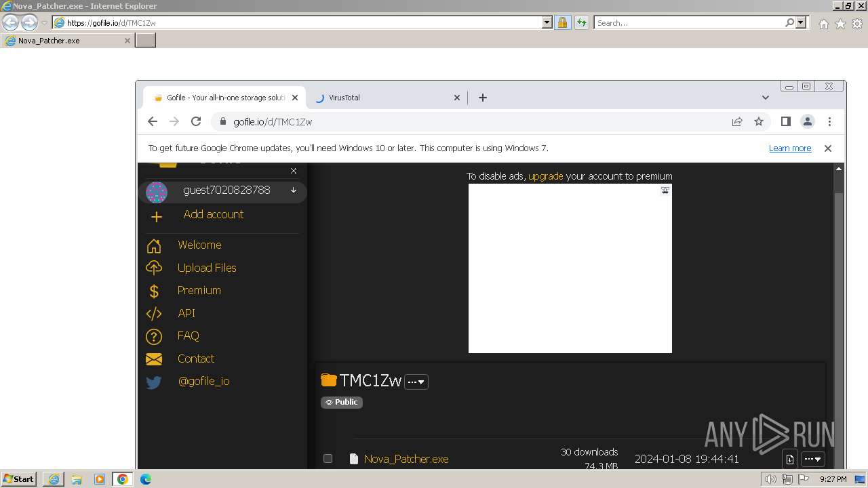Open Nova_Patcher.exe options dropdown
The image size is (868, 488).
[x=813, y=459]
